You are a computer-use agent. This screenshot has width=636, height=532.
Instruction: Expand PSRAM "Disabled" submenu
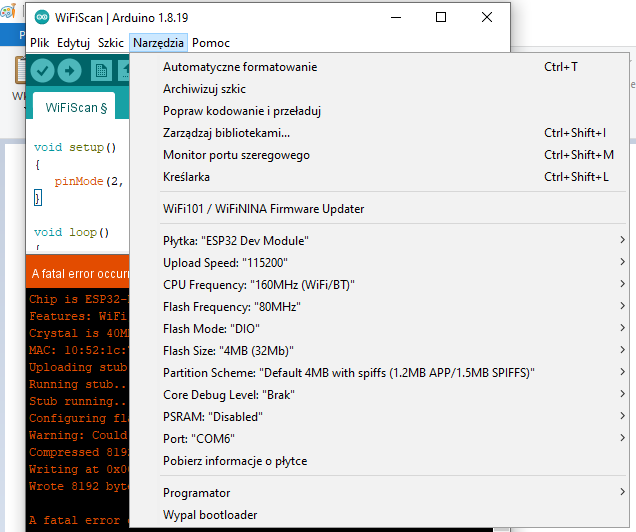(379, 416)
